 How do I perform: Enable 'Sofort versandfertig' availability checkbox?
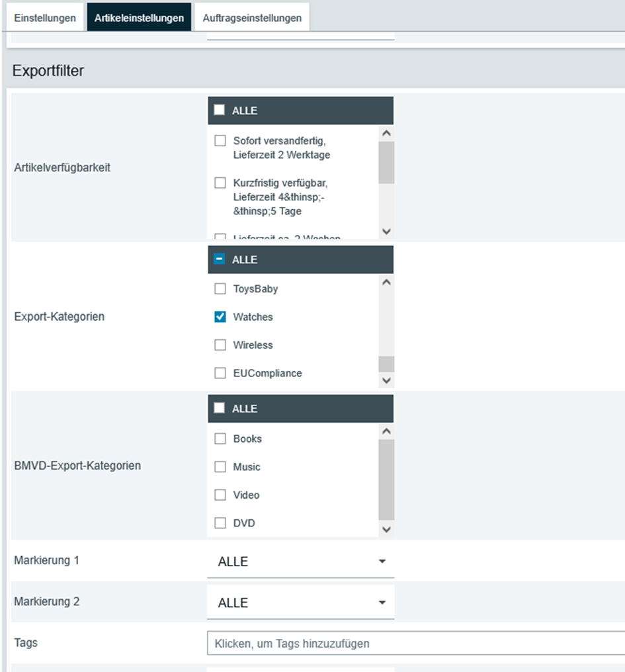[220, 141]
